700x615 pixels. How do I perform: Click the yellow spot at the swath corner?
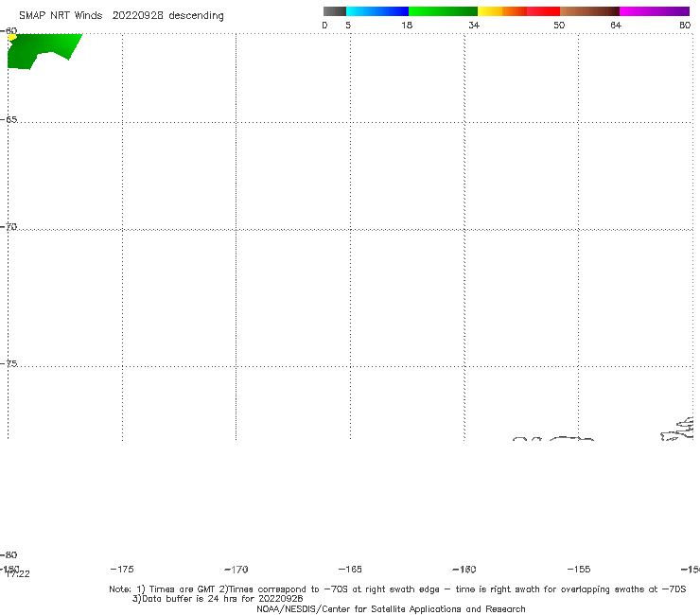tap(12, 37)
